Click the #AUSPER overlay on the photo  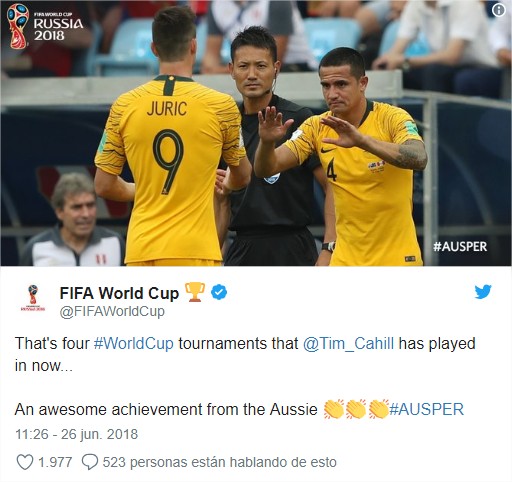pos(460,247)
